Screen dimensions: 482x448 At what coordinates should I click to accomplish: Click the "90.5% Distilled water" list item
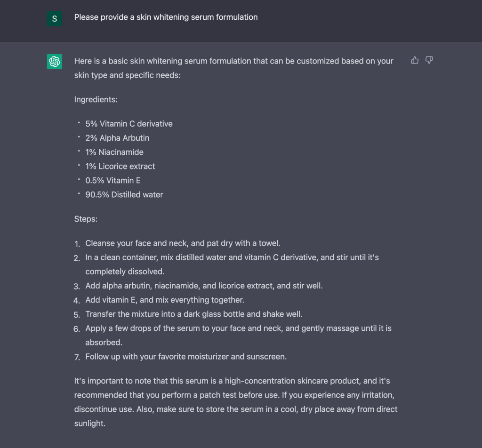(x=124, y=194)
